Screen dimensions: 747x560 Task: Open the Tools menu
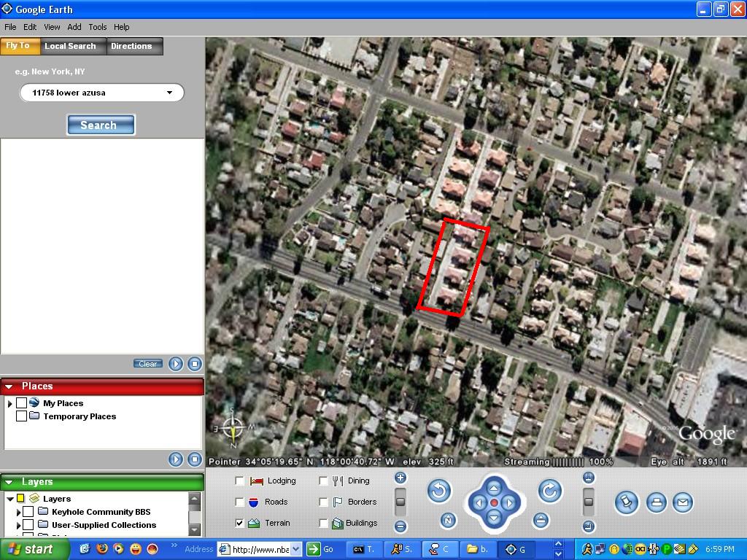[x=98, y=27]
